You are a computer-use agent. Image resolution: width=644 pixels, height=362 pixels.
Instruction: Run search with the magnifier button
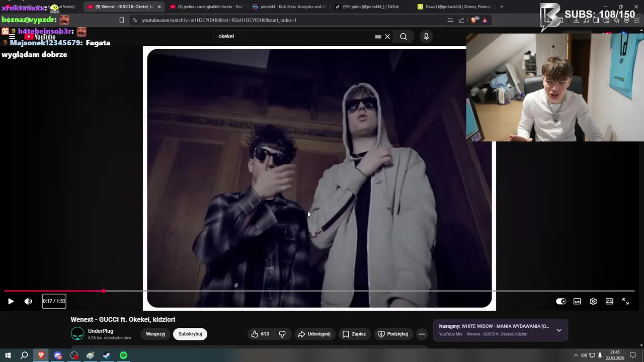(x=404, y=36)
